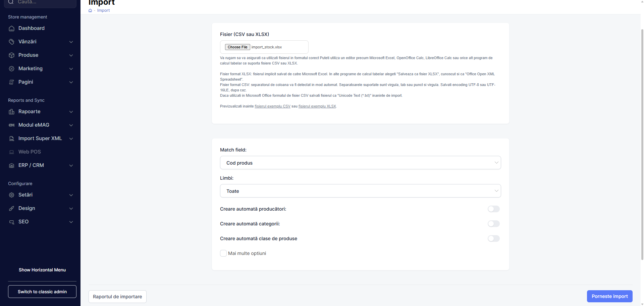Screen dimensions: 644x306
Task: Click the Setări gear icon
Action: pyautogui.click(x=11, y=195)
